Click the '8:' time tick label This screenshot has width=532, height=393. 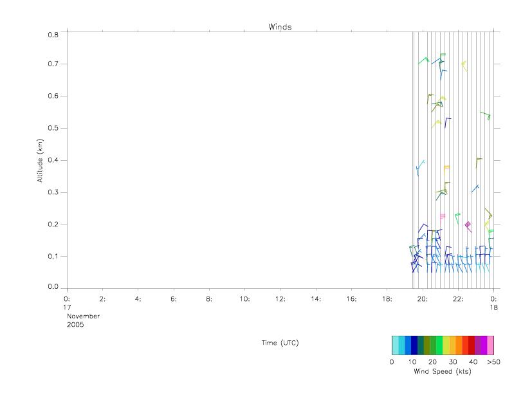pos(209,299)
